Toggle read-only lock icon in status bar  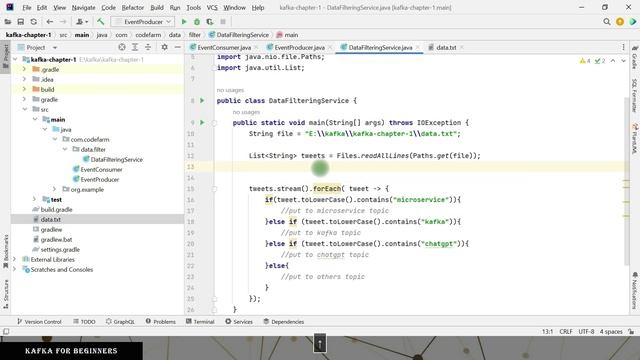coord(631,331)
